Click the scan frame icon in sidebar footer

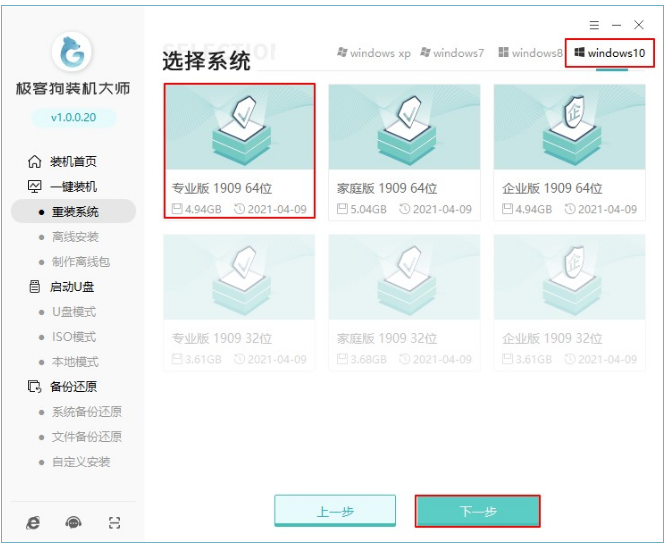[114, 522]
